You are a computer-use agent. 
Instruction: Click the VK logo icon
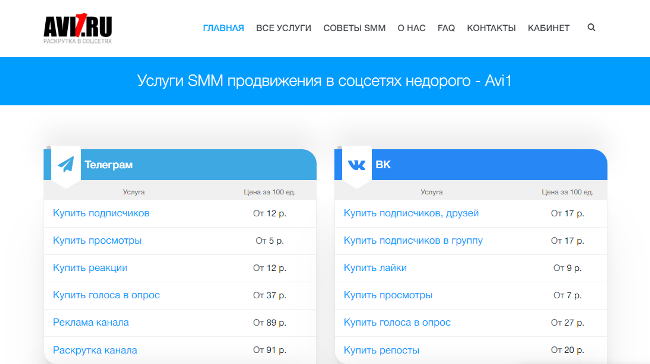point(357,165)
